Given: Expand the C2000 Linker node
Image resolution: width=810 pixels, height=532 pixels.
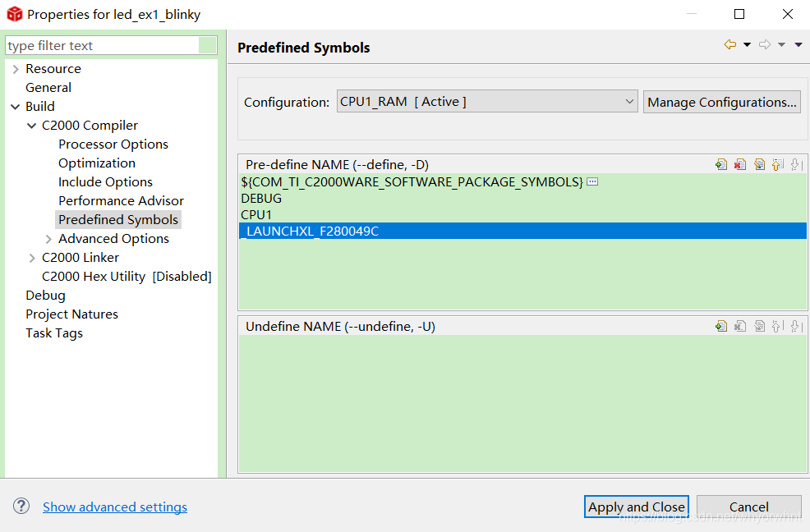Looking at the screenshot, I should [32, 258].
